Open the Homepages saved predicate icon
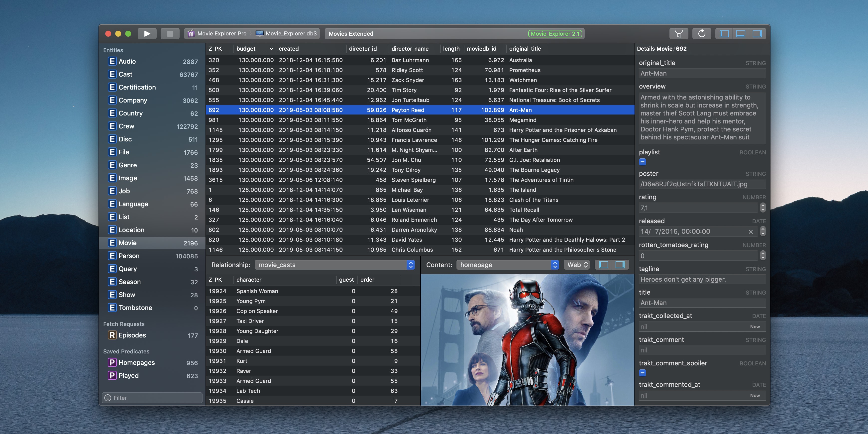The image size is (868, 434). pos(112,363)
